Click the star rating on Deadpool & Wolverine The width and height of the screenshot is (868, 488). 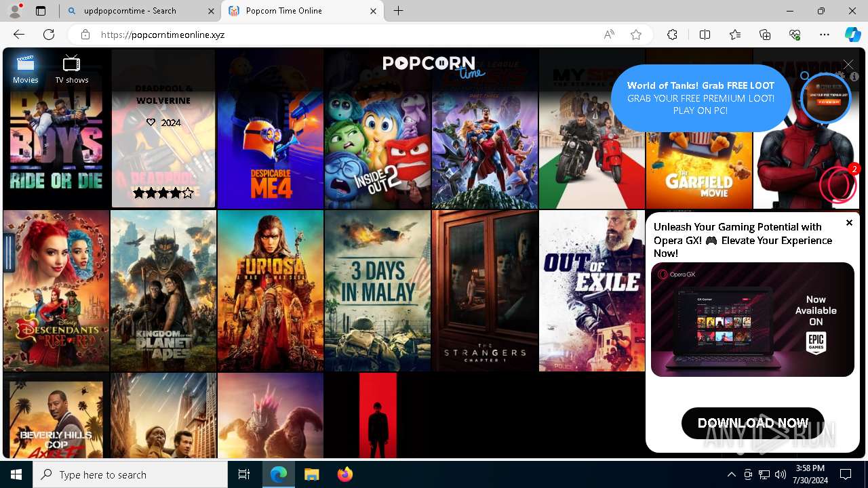[163, 193]
